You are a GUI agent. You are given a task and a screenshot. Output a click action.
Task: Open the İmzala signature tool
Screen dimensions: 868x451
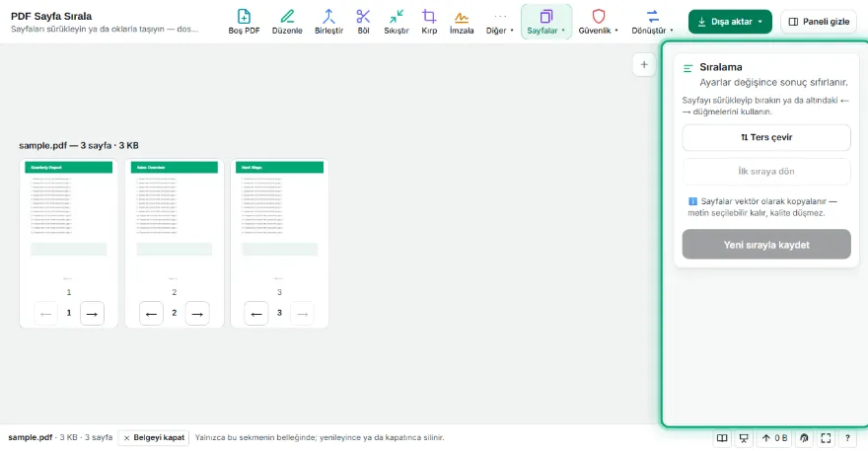click(x=462, y=22)
